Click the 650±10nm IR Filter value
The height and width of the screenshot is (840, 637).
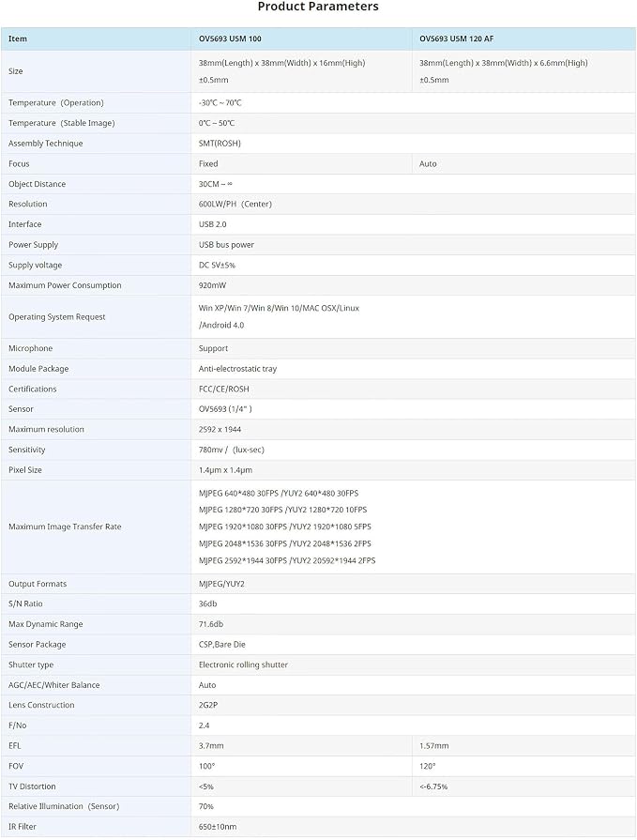[218, 827]
